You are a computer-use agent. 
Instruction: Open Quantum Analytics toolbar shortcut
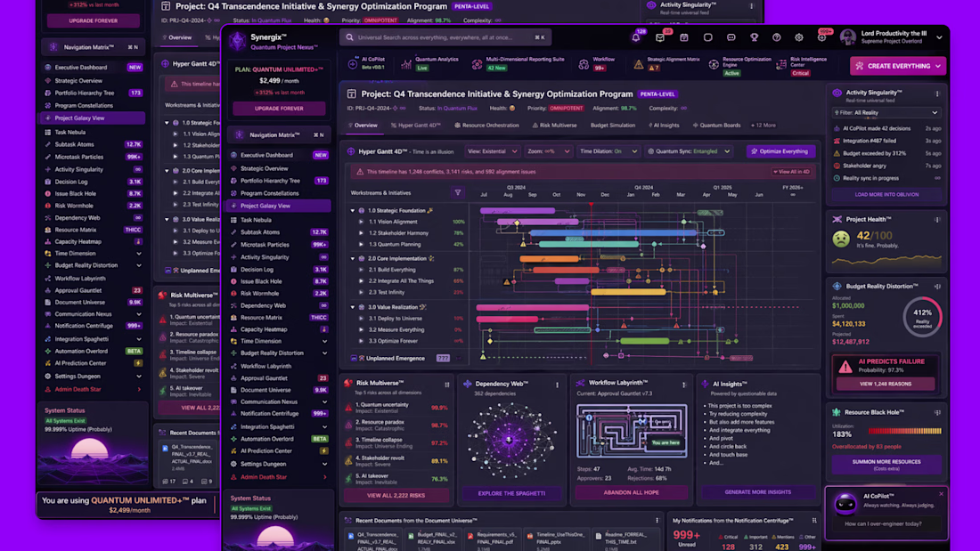point(430,63)
